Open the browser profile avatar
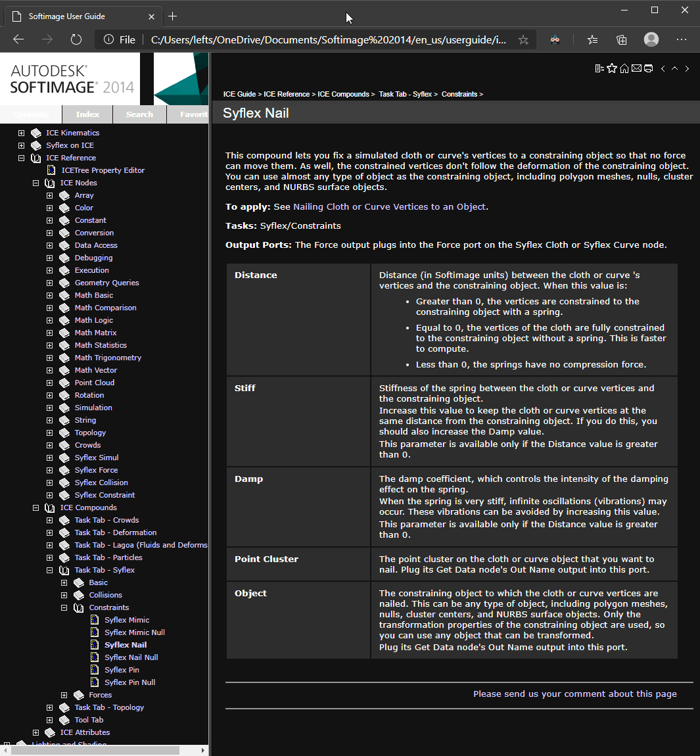 [651, 39]
